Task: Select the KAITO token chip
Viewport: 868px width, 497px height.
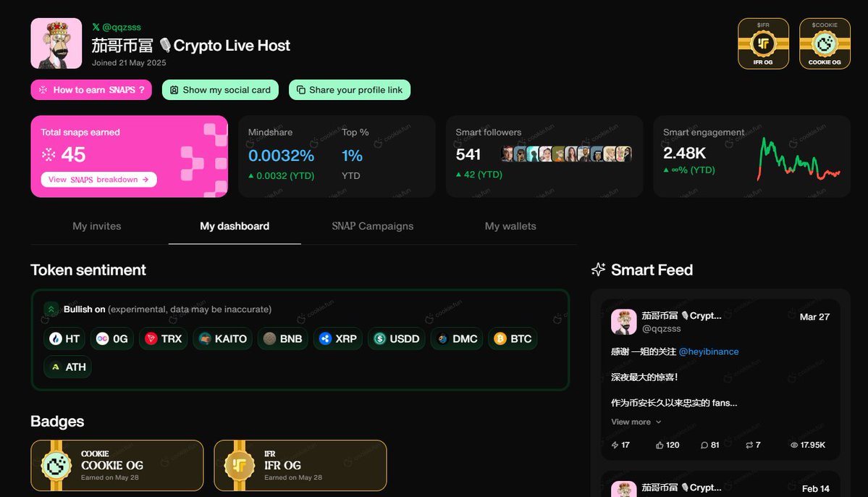Action: [223, 338]
